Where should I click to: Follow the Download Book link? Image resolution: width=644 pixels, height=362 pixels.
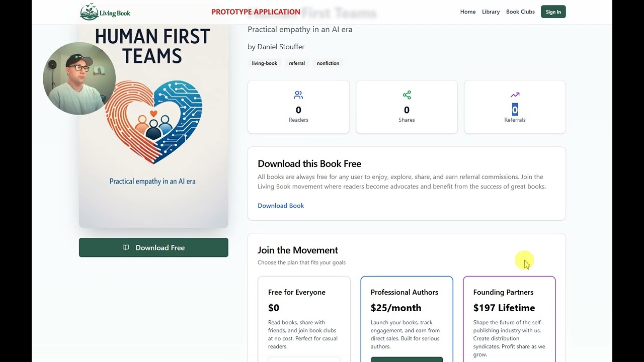click(281, 206)
